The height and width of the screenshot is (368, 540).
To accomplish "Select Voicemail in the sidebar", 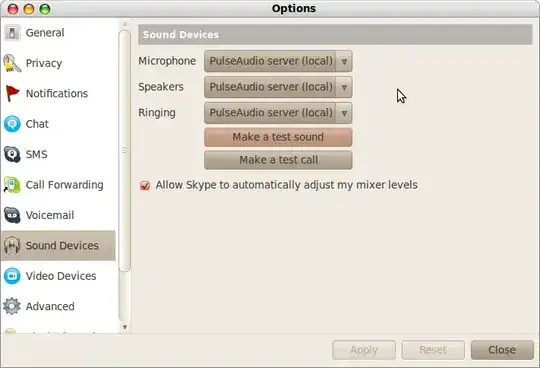I will 58,215.
